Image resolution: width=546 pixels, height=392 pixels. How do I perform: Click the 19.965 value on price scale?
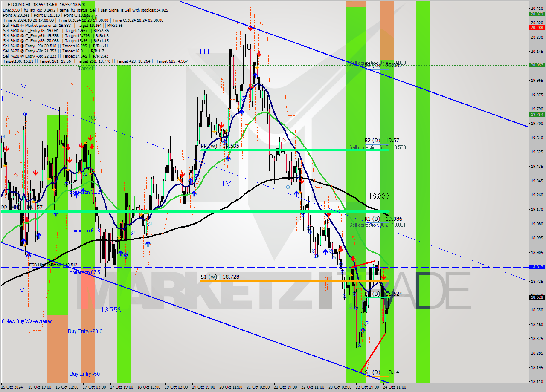(x=537, y=80)
